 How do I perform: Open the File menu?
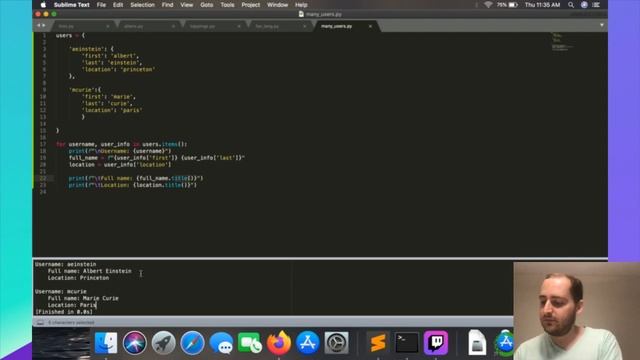101,5
